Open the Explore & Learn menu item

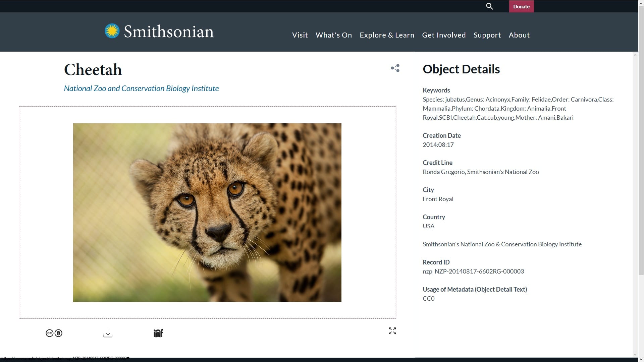tap(387, 35)
